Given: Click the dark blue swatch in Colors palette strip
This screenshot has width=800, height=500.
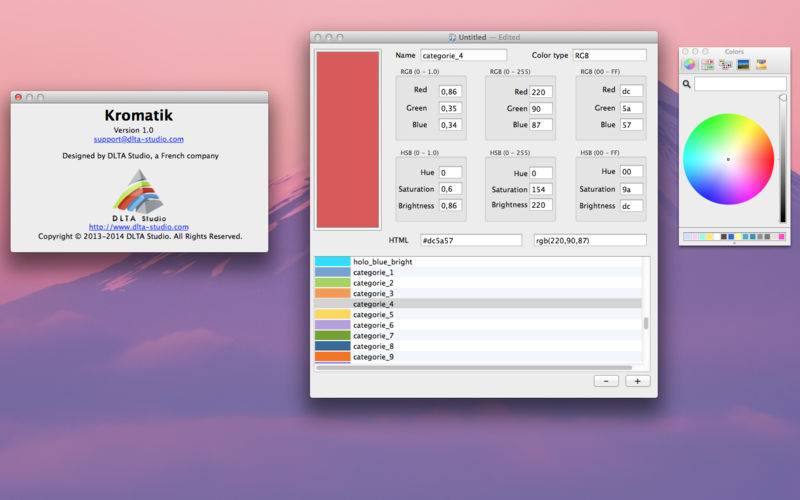Looking at the screenshot, I should (731, 236).
